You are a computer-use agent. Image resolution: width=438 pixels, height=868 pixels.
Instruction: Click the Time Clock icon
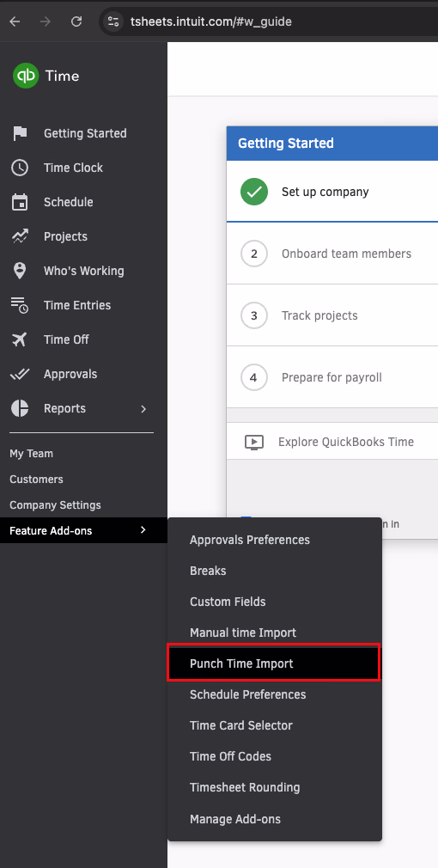pos(20,168)
